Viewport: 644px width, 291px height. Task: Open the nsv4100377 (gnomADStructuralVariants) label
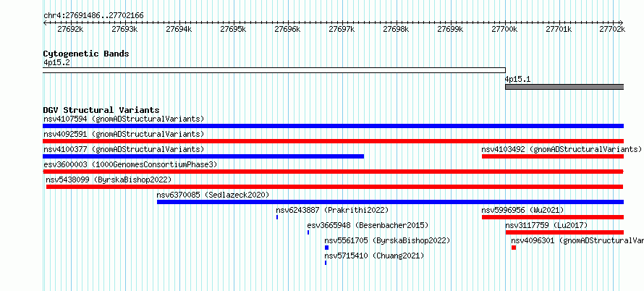pos(124,150)
